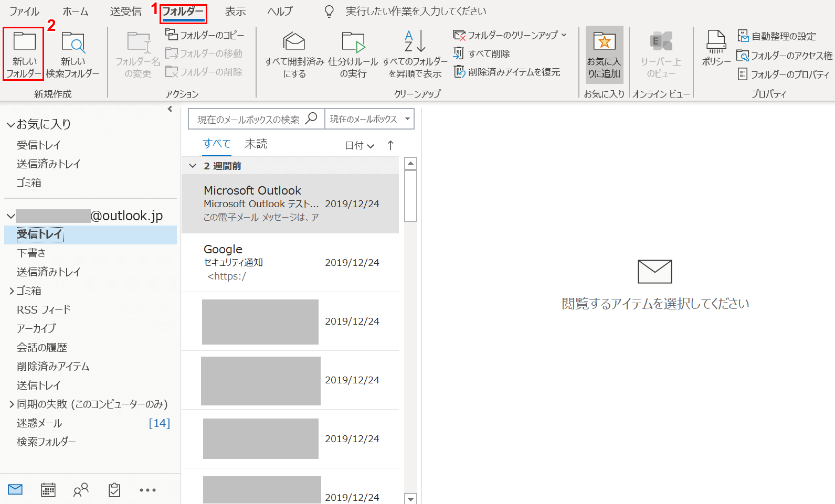Click the mailbox search input field

(248, 119)
